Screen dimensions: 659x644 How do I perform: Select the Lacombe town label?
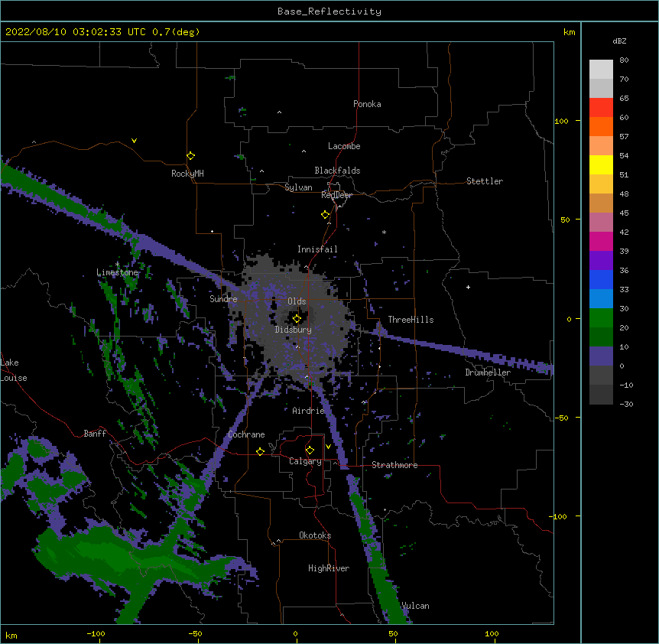click(x=344, y=146)
